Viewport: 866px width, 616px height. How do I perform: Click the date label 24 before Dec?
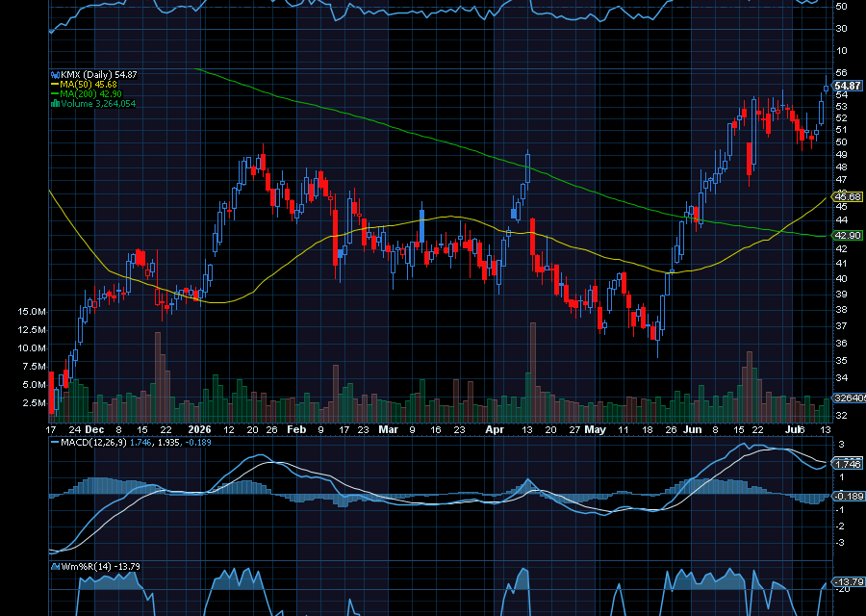pyautogui.click(x=75, y=429)
